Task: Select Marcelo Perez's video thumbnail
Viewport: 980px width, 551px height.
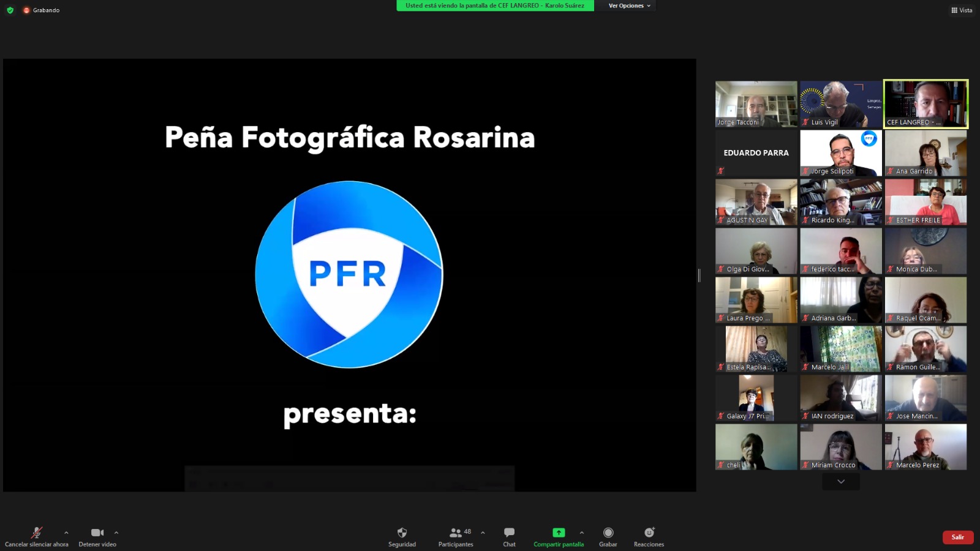Action: (925, 447)
